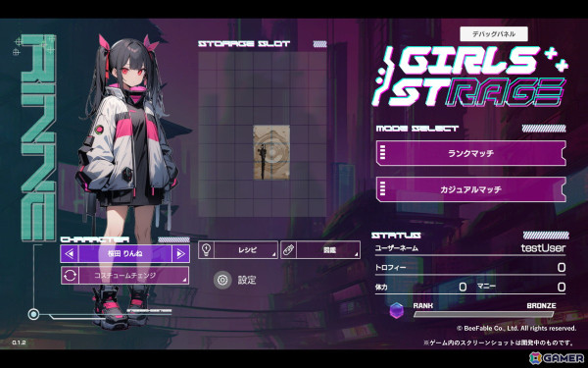Select the item card in the storage slot grid
The width and height of the screenshot is (588, 368).
coord(271,152)
